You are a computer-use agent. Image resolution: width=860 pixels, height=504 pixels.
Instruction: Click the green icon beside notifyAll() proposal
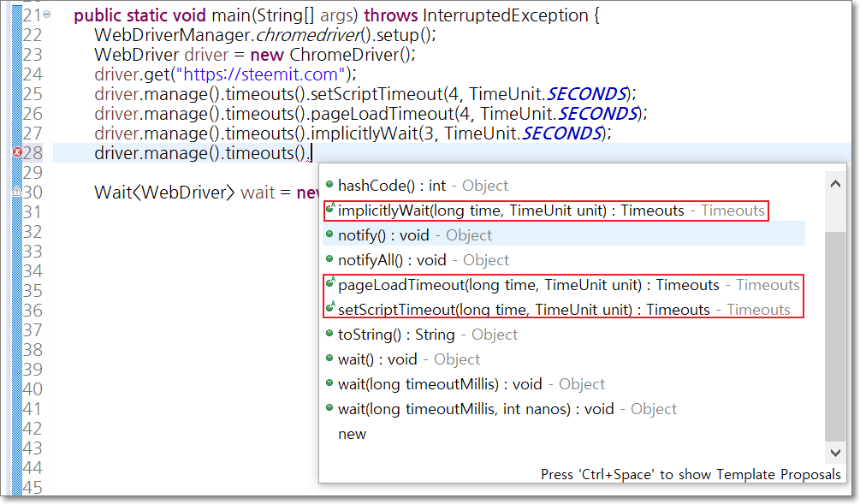[x=329, y=258]
